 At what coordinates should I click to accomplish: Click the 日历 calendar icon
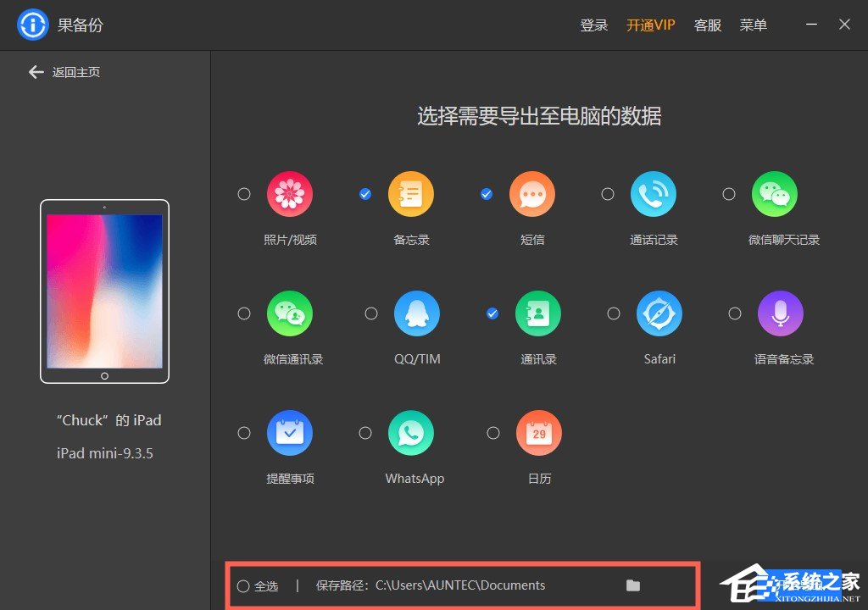[x=539, y=432]
